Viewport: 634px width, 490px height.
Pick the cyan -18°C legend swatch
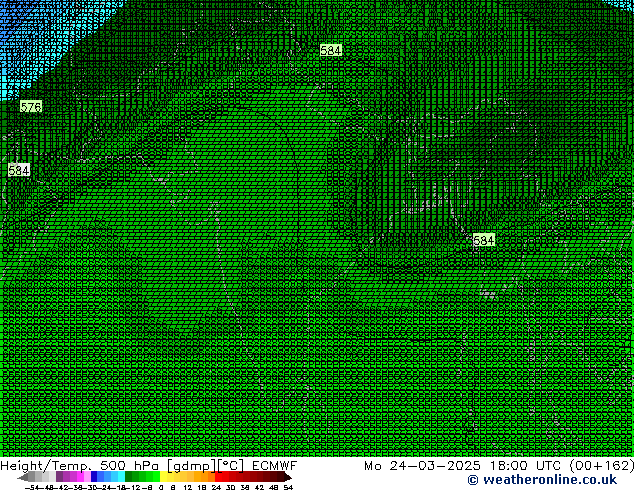(121, 477)
